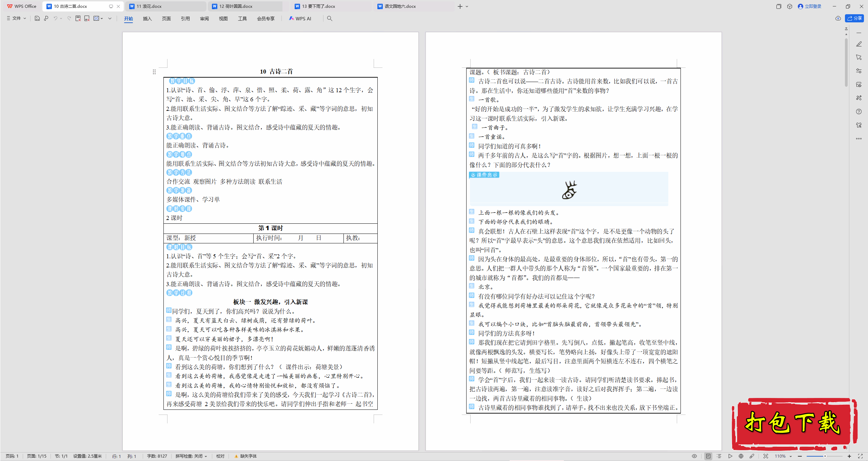Select the pen tool in right sidebar
Image resolution: width=868 pixels, height=461 pixels.
(x=859, y=44)
